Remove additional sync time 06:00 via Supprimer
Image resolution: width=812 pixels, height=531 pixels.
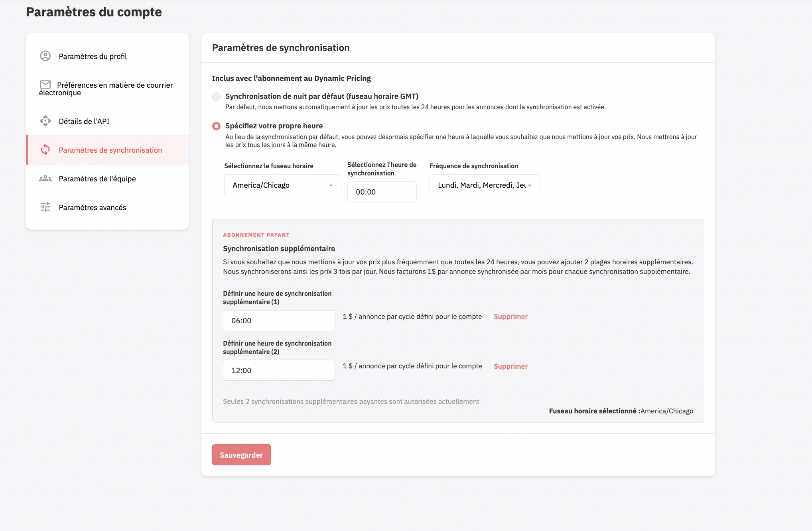coord(510,317)
